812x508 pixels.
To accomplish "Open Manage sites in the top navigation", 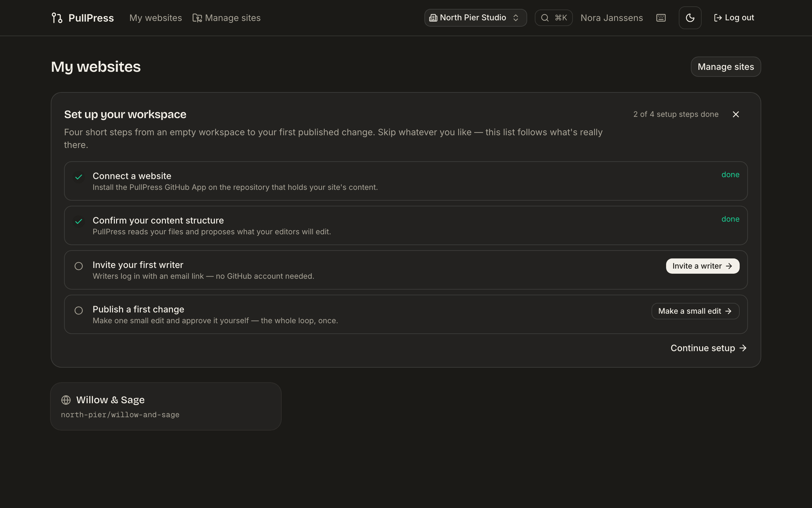I will click(226, 18).
